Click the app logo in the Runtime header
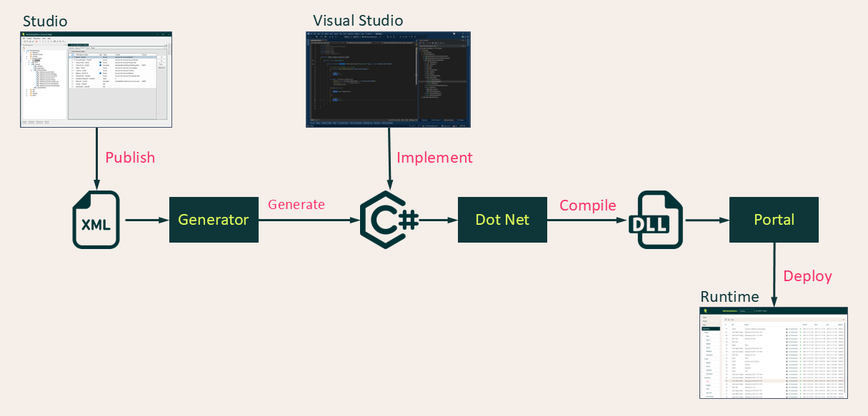868x416 pixels. 706,310
